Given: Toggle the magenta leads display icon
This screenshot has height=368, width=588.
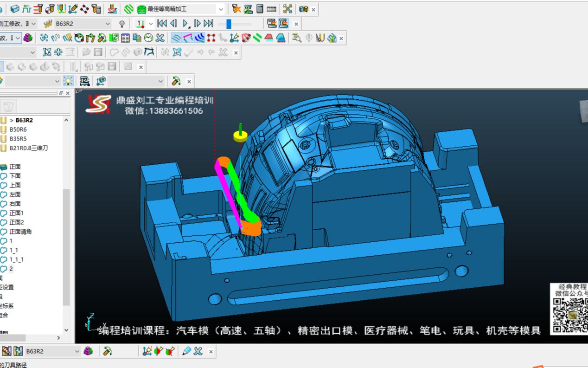Looking at the screenshot, I should (x=188, y=38).
